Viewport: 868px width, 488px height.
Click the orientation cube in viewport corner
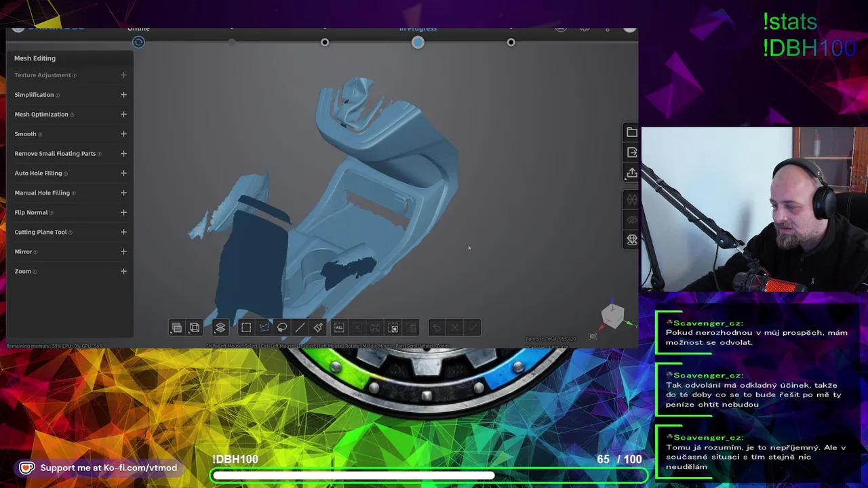click(613, 316)
